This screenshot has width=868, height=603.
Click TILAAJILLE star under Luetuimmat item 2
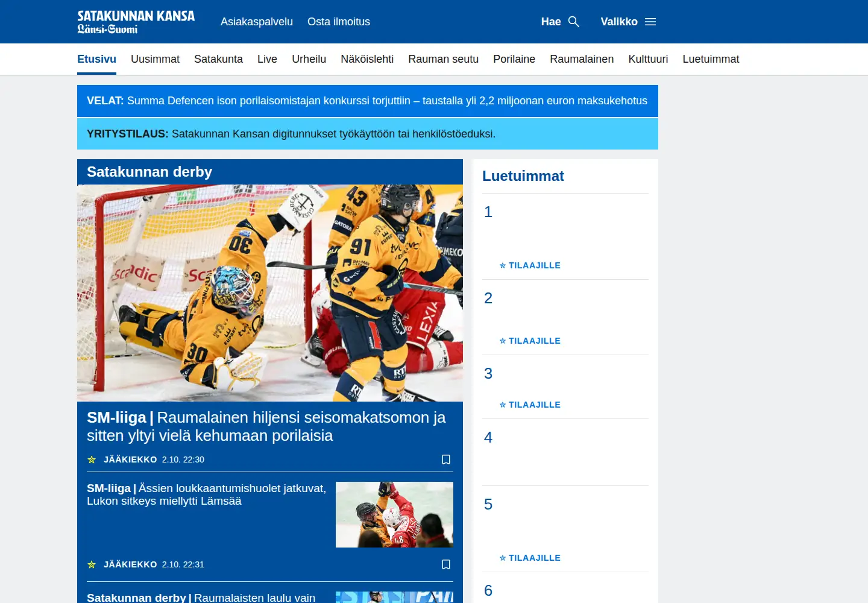pos(503,341)
